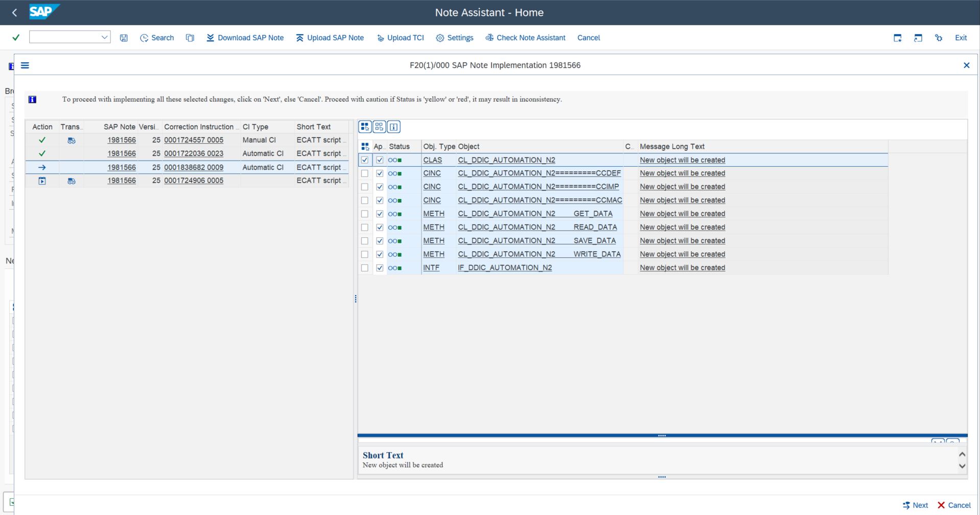Viewport: 980px width, 515px height.
Task: Click Download SAP Note in toolbar
Action: (x=245, y=38)
